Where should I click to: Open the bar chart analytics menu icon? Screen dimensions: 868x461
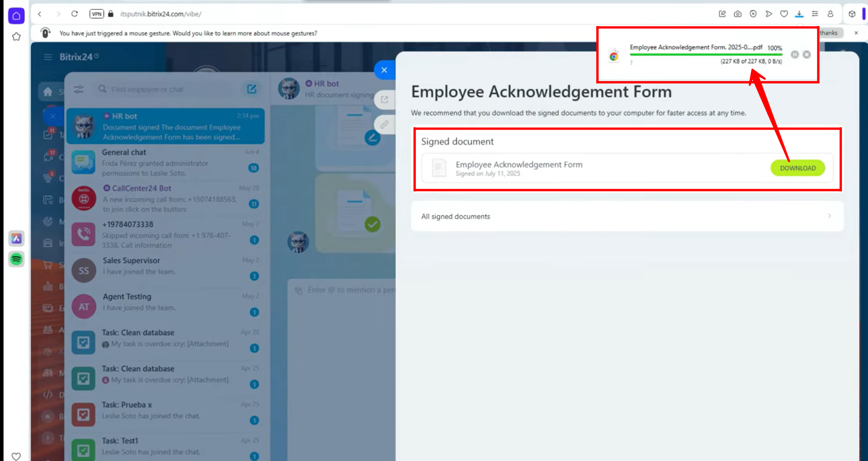(48, 286)
